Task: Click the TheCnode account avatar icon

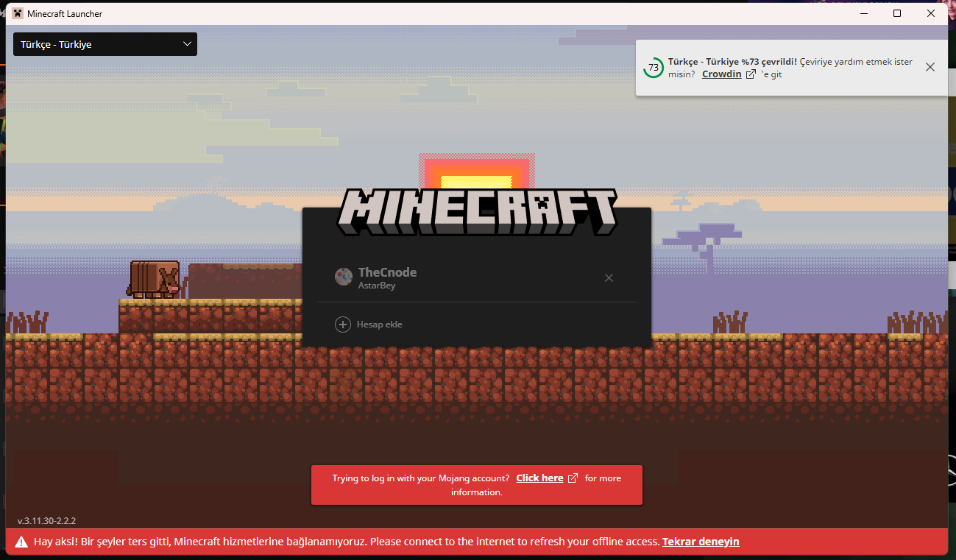Action: tap(343, 277)
